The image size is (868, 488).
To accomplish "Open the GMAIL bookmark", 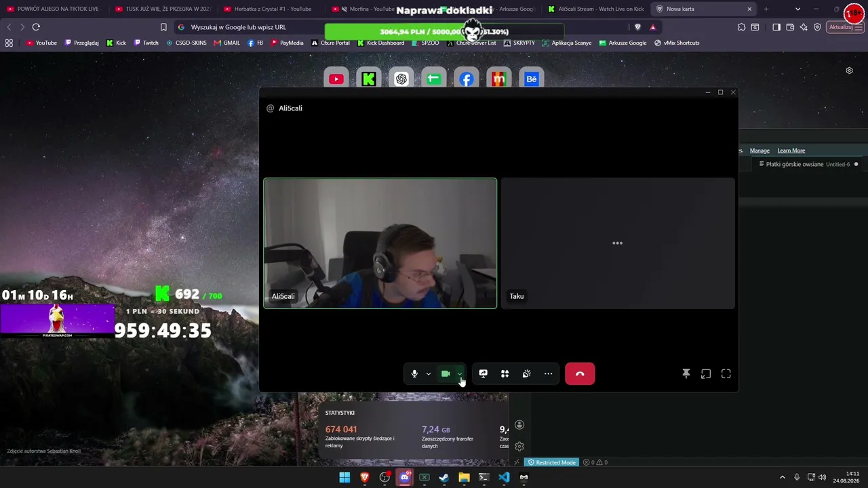I will pyautogui.click(x=226, y=43).
